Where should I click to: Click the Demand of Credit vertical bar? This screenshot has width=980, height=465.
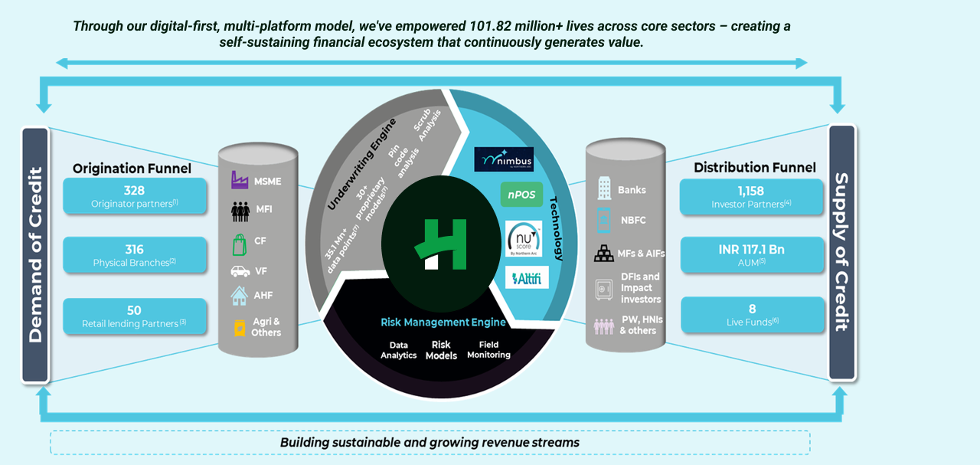click(x=35, y=254)
